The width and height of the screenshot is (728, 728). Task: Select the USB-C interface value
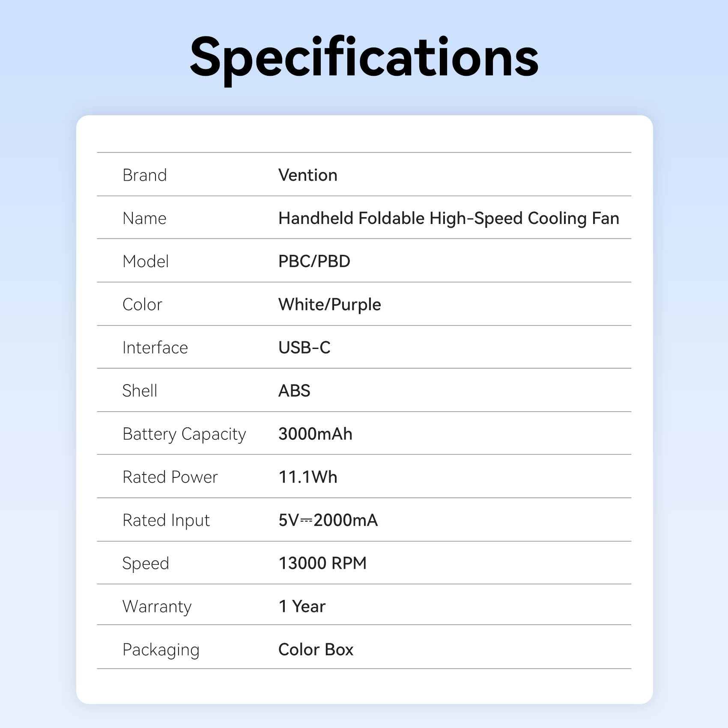click(304, 348)
